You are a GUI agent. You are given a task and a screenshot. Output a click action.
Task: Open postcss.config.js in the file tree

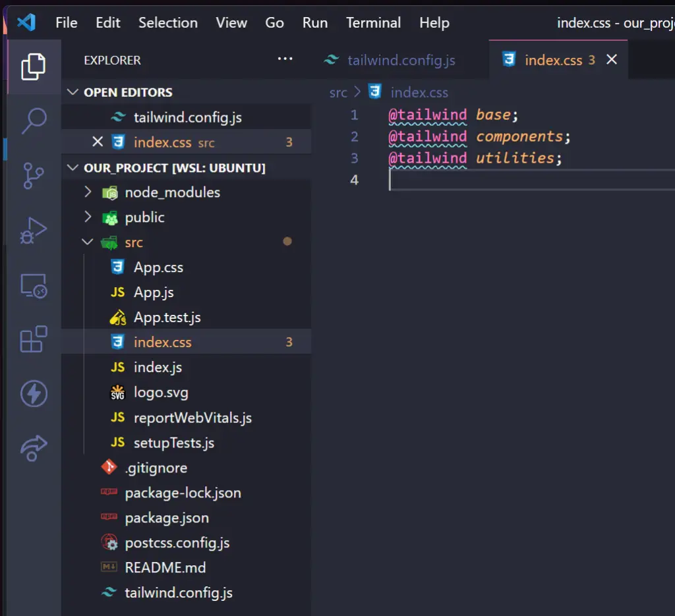coord(187,542)
